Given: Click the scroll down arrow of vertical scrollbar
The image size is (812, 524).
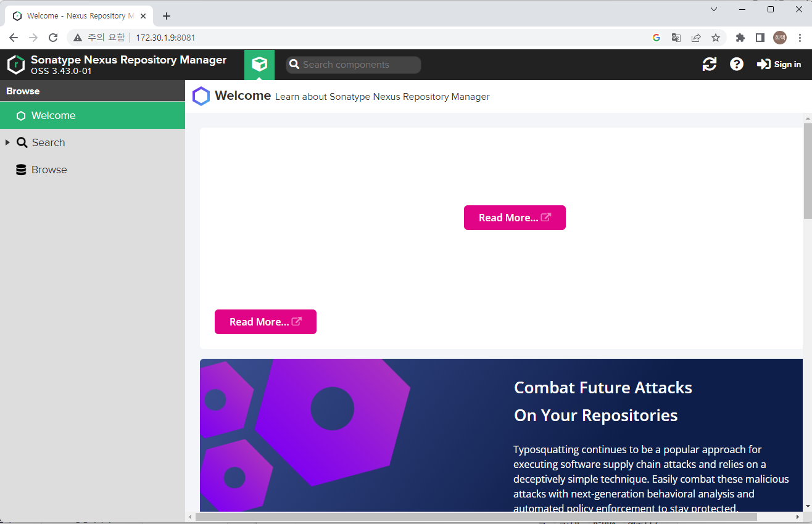Looking at the screenshot, I should click(x=808, y=507).
